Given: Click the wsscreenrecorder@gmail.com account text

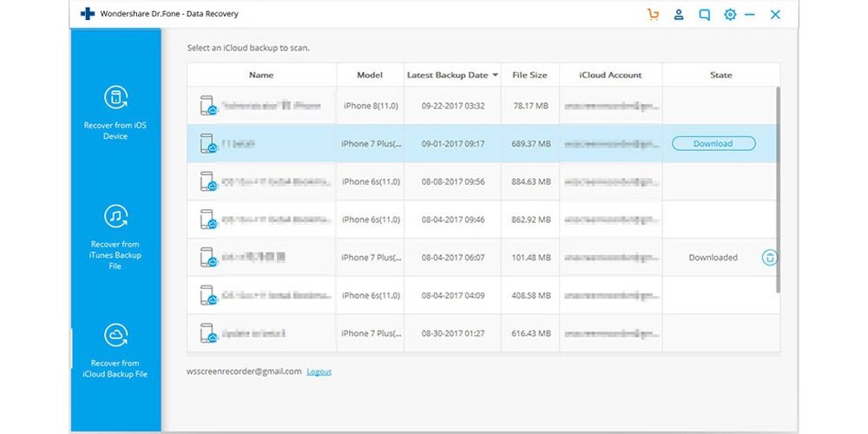Looking at the screenshot, I should pos(244,372).
